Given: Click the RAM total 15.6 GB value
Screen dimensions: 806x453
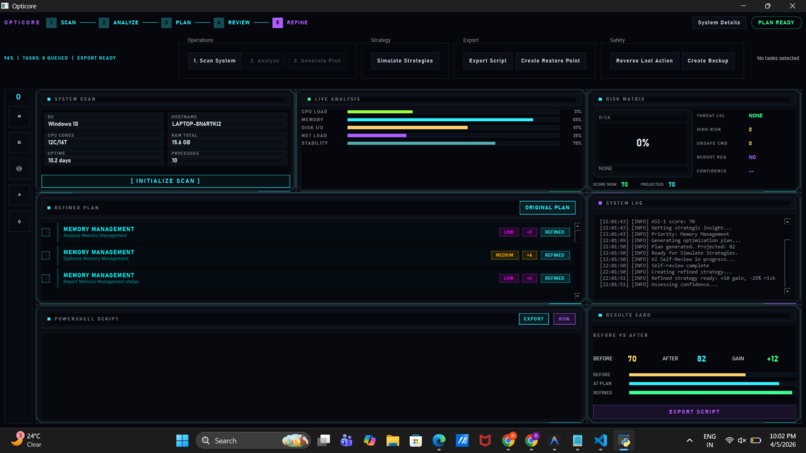Looking at the screenshot, I should (181, 142).
